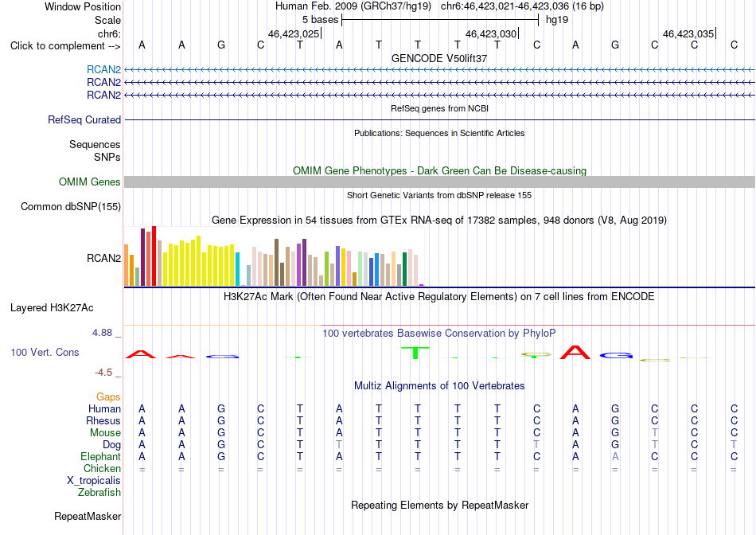Click the 46,423,030 ruler coordinate
Viewport: 756px width, 535px height.
point(491,33)
